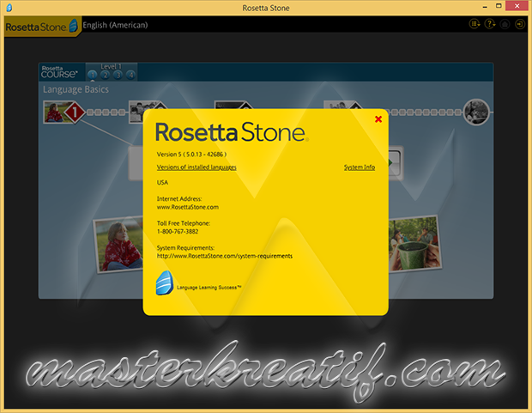532x413 pixels.
Task: Select Unit 1 in Level 1
Action: (93, 75)
